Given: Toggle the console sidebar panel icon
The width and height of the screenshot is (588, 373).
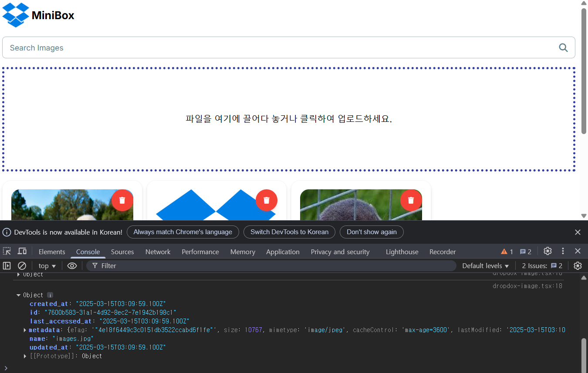Looking at the screenshot, I should pos(7,265).
